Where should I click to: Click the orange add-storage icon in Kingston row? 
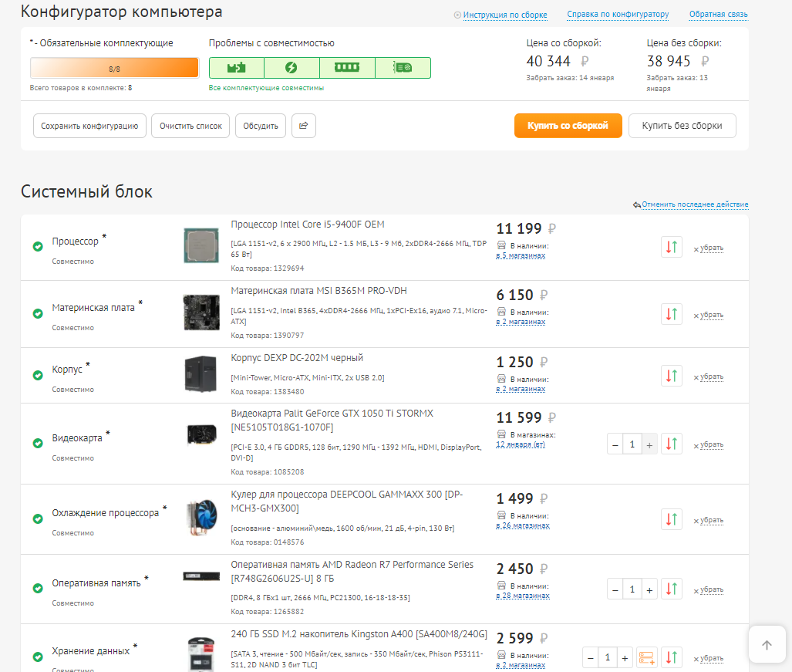pyautogui.click(x=646, y=657)
